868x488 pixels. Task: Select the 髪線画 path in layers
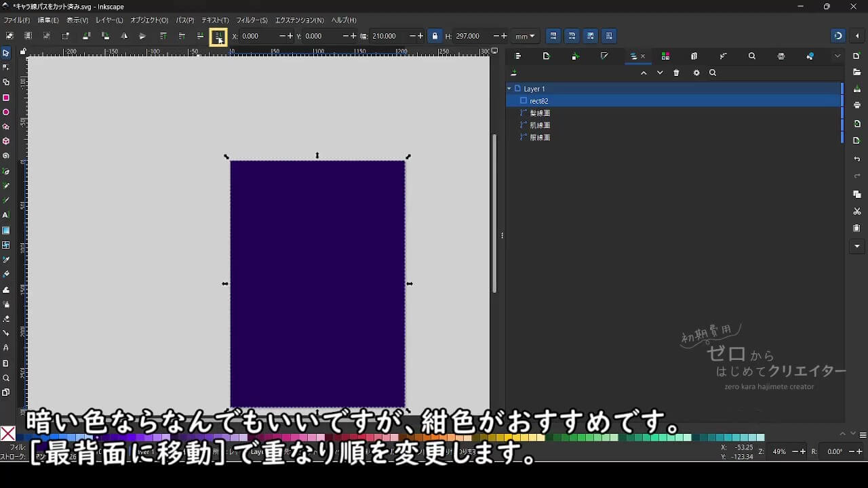[x=540, y=113]
